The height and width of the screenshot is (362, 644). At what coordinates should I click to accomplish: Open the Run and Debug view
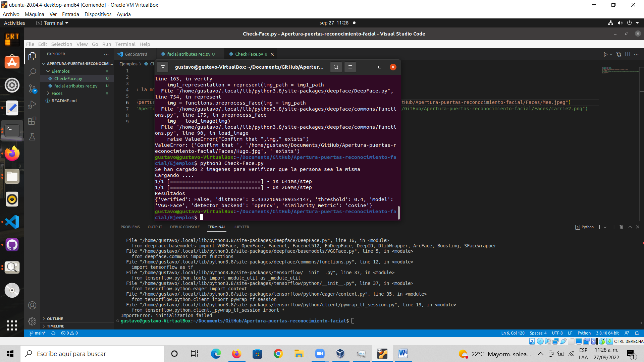(32, 104)
